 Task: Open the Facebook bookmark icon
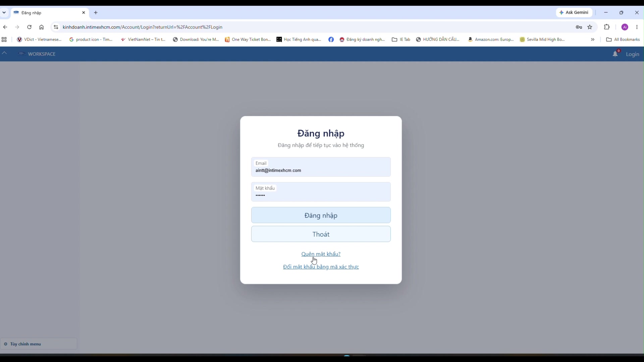pyautogui.click(x=331, y=40)
